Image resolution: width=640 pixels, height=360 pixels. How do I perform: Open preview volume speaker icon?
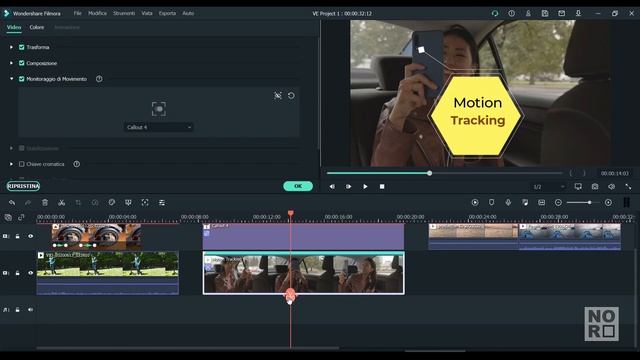pyautogui.click(x=611, y=187)
